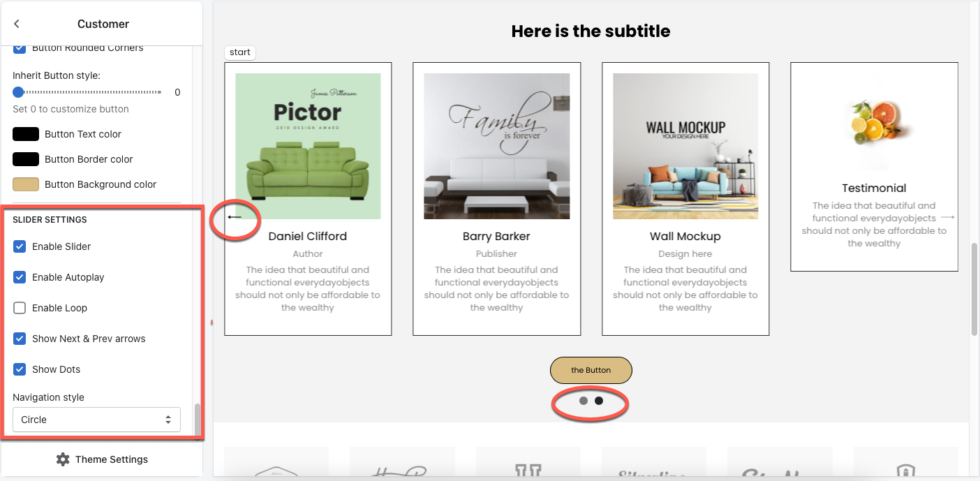Toggle the Show Dots checkbox
Screen dimensions: 980x481
coord(20,369)
